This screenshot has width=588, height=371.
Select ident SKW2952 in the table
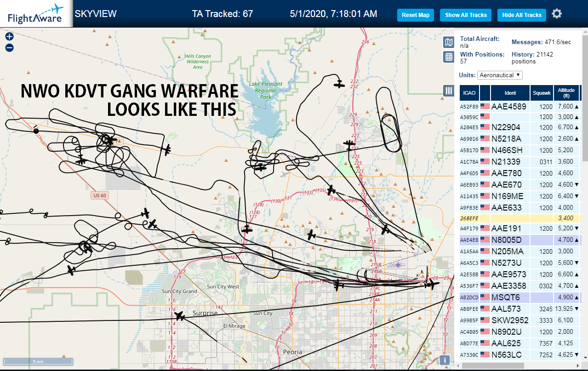pyautogui.click(x=510, y=320)
